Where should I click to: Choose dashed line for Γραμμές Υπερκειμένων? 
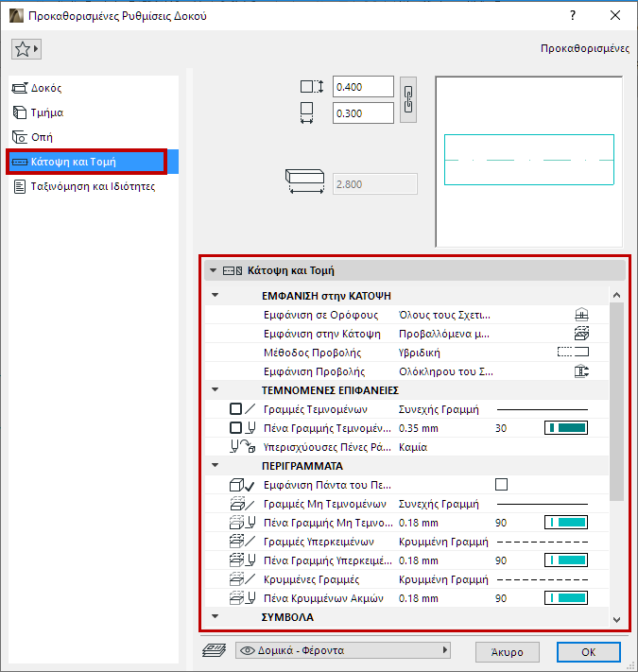[542, 543]
